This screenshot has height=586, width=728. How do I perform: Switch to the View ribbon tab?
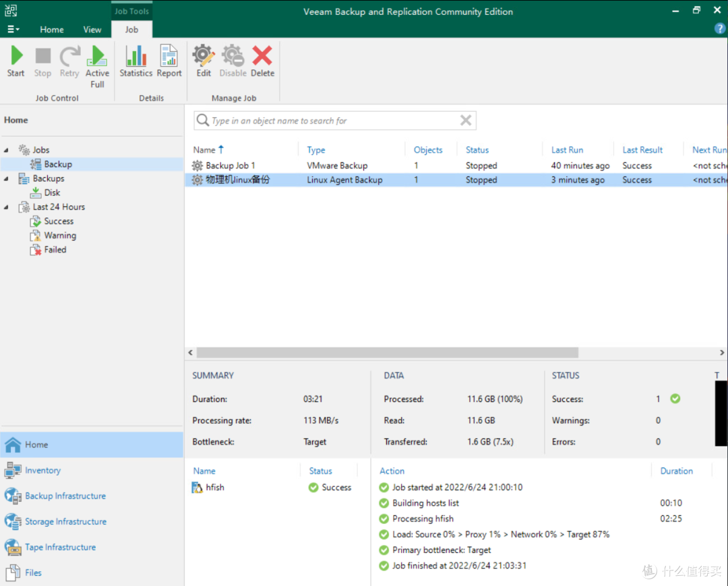[92, 30]
